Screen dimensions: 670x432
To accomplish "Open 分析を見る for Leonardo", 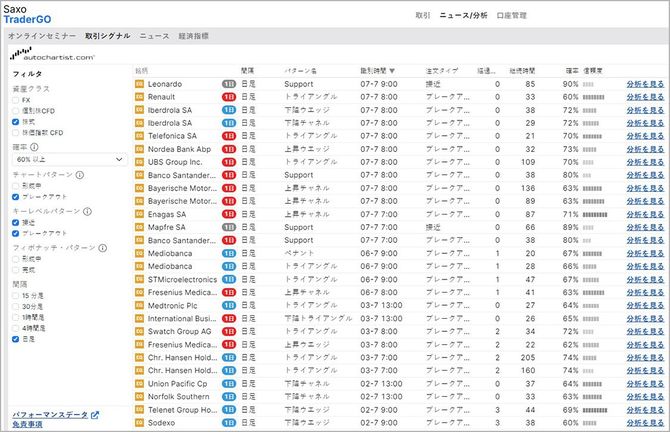I will (645, 84).
